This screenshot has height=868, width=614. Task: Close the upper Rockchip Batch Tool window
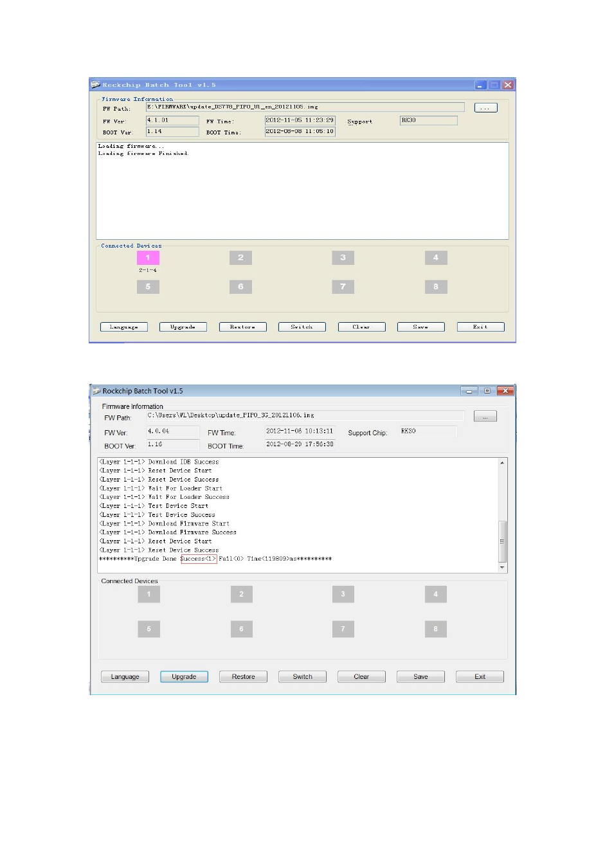pos(508,85)
